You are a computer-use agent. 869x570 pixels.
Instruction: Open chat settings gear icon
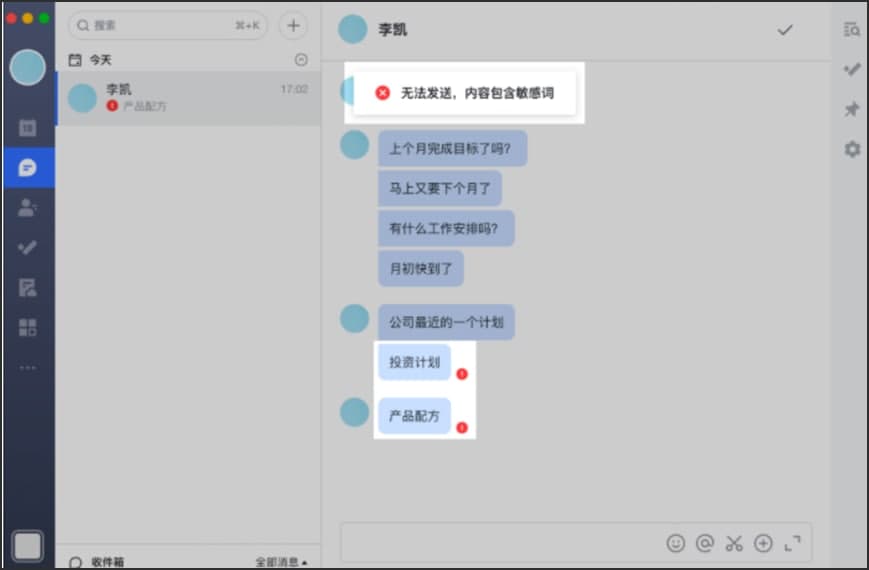pos(852,149)
